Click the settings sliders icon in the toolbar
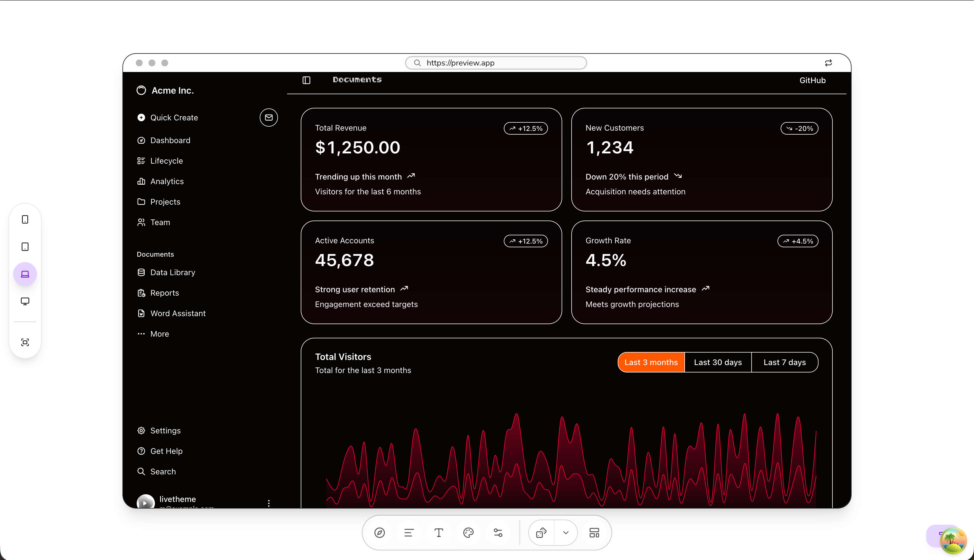This screenshot has height=560, width=974. pyautogui.click(x=498, y=533)
